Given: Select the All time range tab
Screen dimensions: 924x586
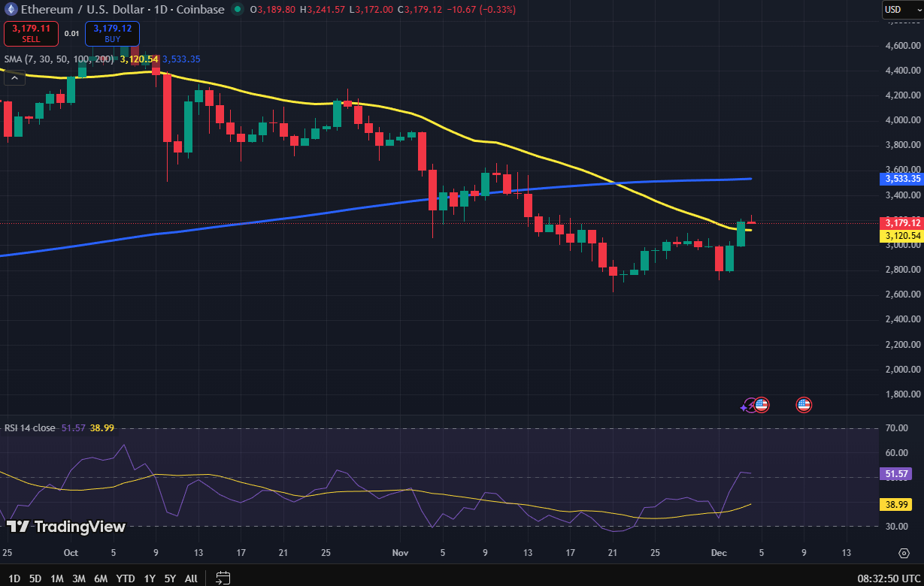Looking at the screenshot, I should 190,578.
